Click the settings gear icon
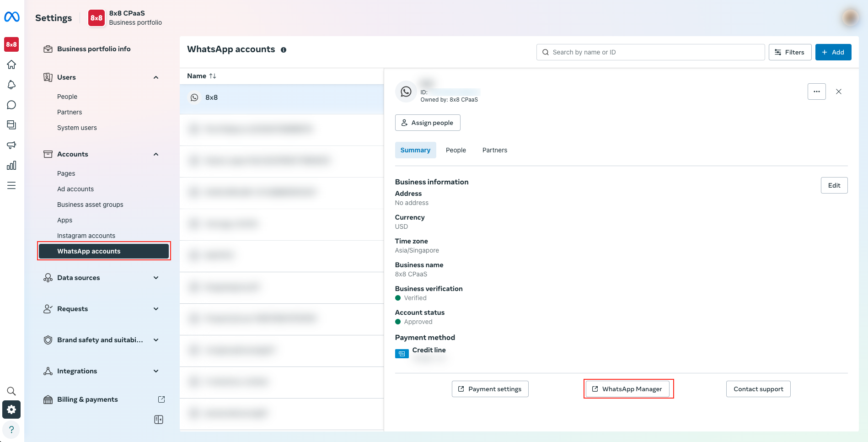 [11, 410]
